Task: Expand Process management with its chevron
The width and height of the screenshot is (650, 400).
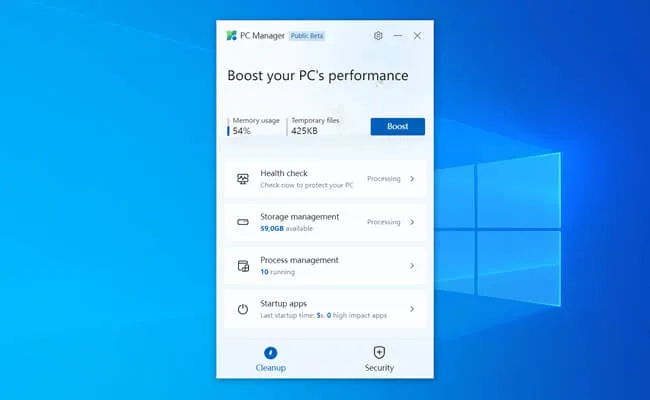Action: pos(412,266)
